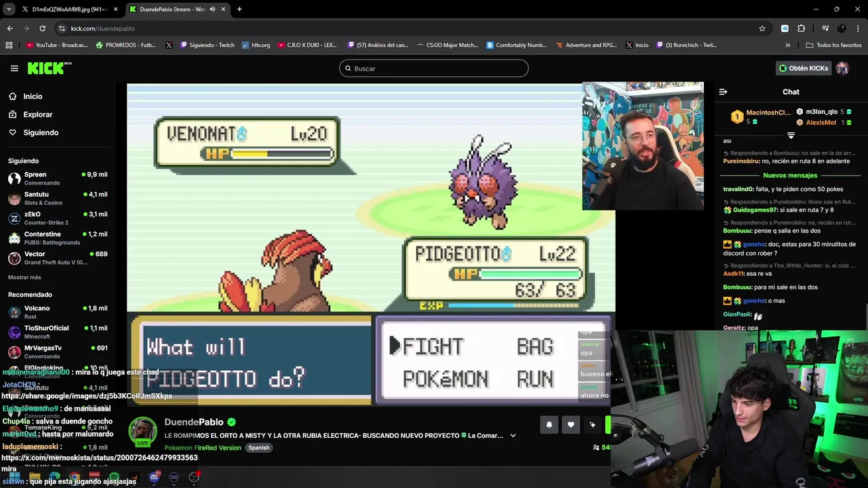Open the YouTube - Broadcas... bookmark
This screenshot has width=868, height=488.
(57, 45)
